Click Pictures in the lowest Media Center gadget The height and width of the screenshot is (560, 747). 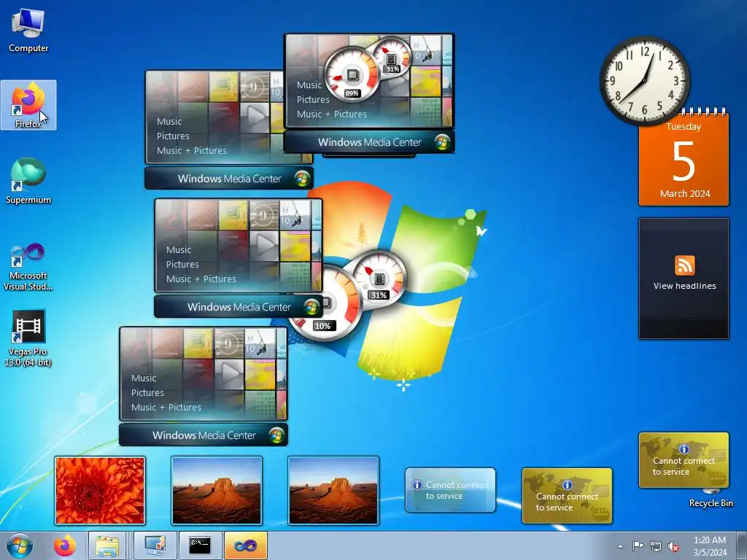click(147, 393)
